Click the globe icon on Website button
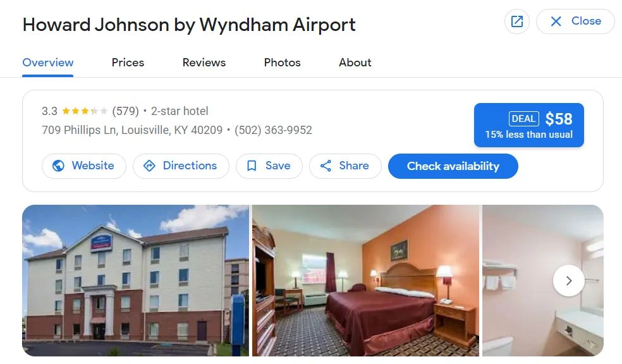 [58, 166]
